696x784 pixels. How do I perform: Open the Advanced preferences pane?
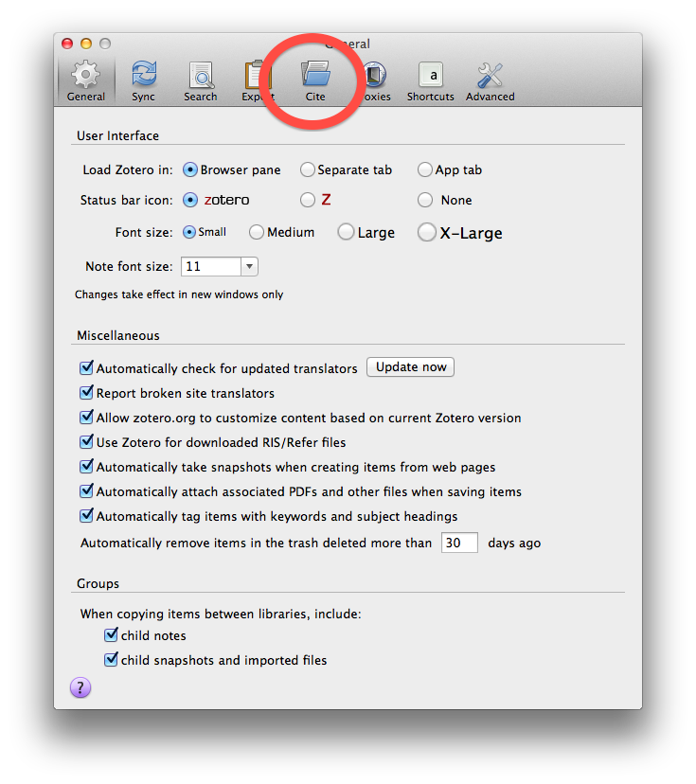tap(490, 81)
